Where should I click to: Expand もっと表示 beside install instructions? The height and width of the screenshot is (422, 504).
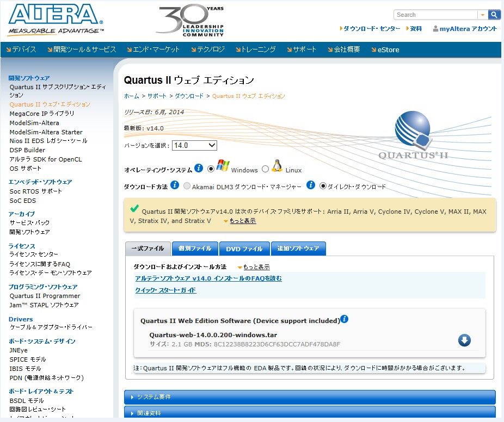pos(256,267)
